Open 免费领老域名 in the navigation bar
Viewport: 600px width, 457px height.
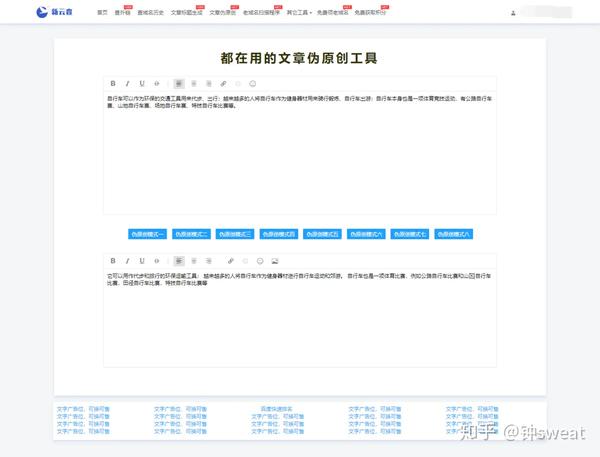333,12
